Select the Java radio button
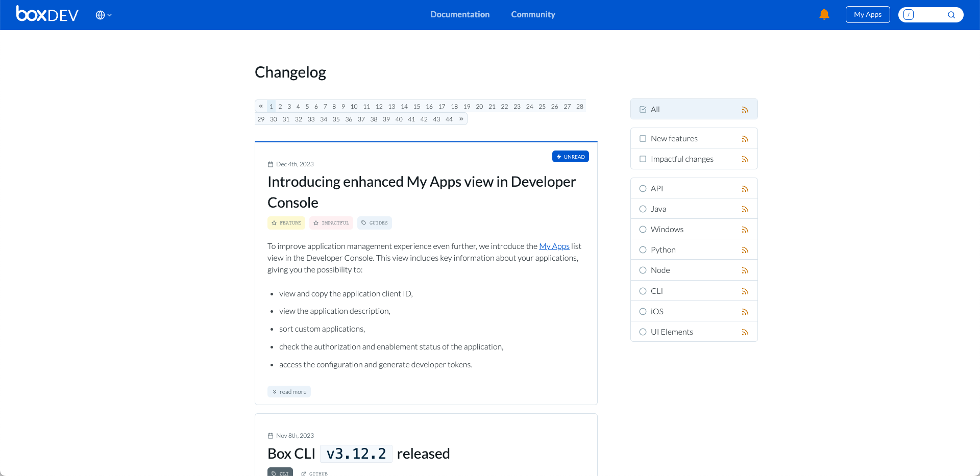 point(643,209)
